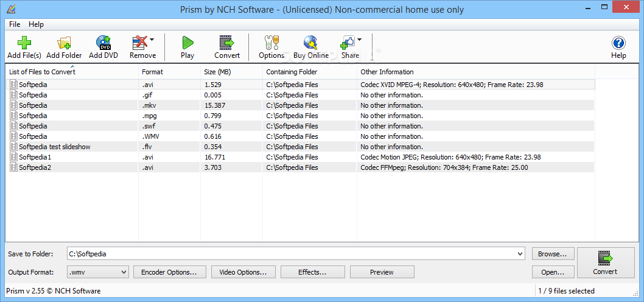This screenshot has width=644, height=302.
Task: Select file icon of Softpedia .mpg row
Action: click(14, 116)
